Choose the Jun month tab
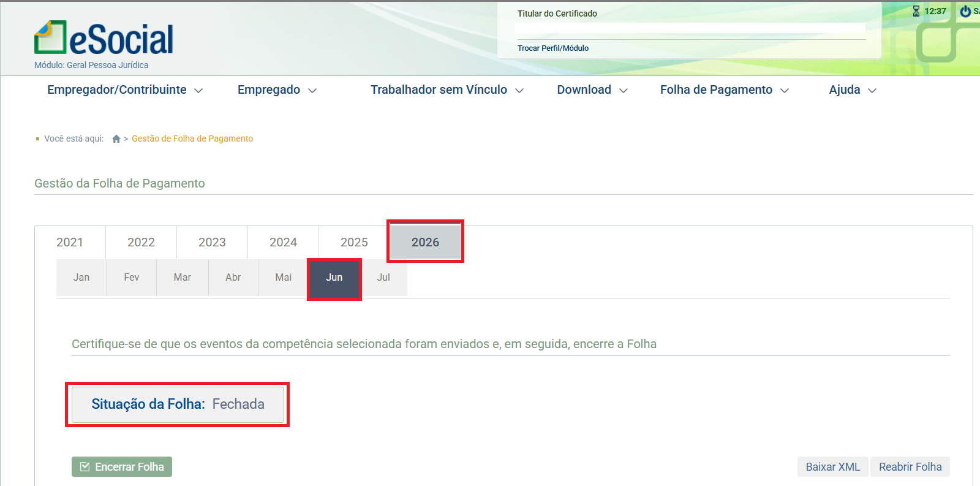This screenshot has width=980, height=486. (x=334, y=278)
